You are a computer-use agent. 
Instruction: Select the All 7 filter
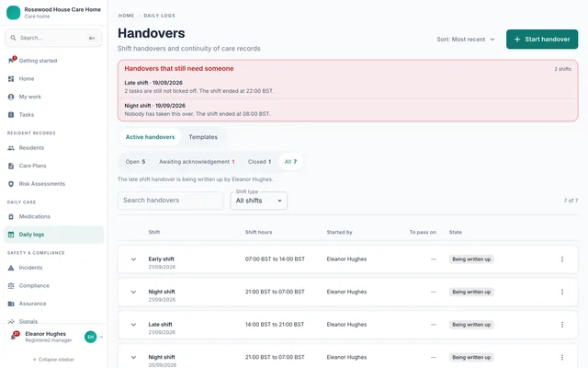click(x=290, y=162)
